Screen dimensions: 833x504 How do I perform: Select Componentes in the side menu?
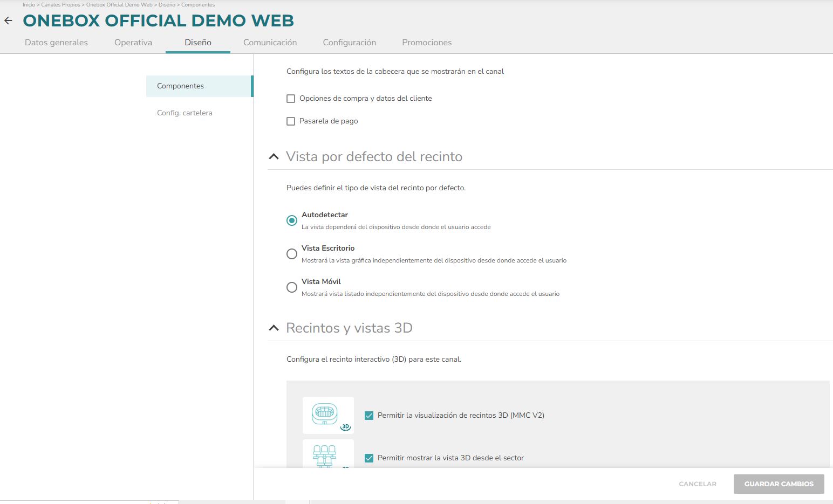(x=199, y=86)
